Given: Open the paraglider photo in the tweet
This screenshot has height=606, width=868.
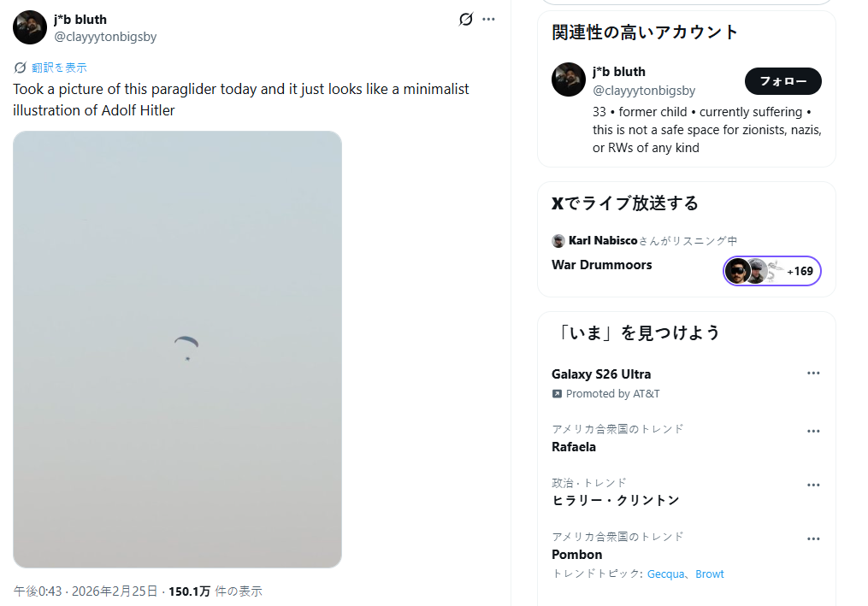Looking at the screenshot, I should [177, 349].
